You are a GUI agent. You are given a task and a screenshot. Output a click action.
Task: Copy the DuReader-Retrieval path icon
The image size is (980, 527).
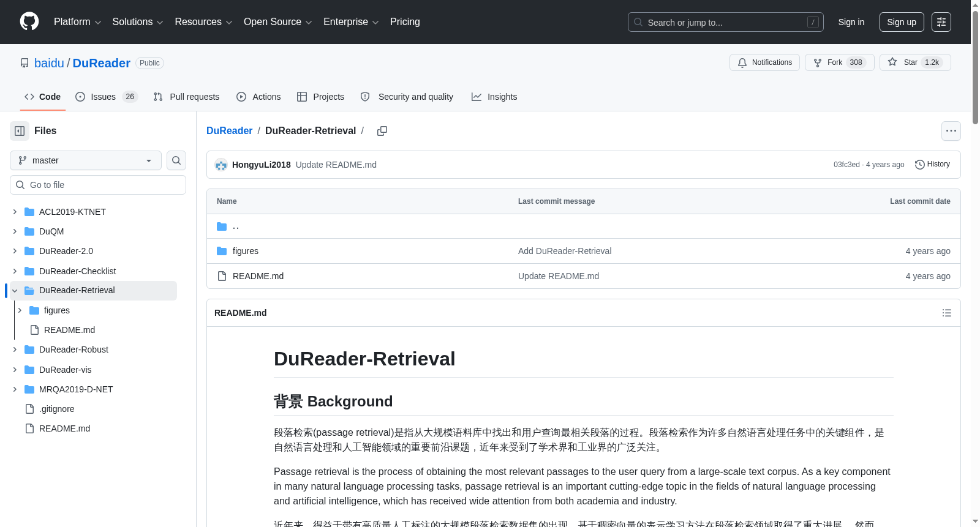[382, 131]
